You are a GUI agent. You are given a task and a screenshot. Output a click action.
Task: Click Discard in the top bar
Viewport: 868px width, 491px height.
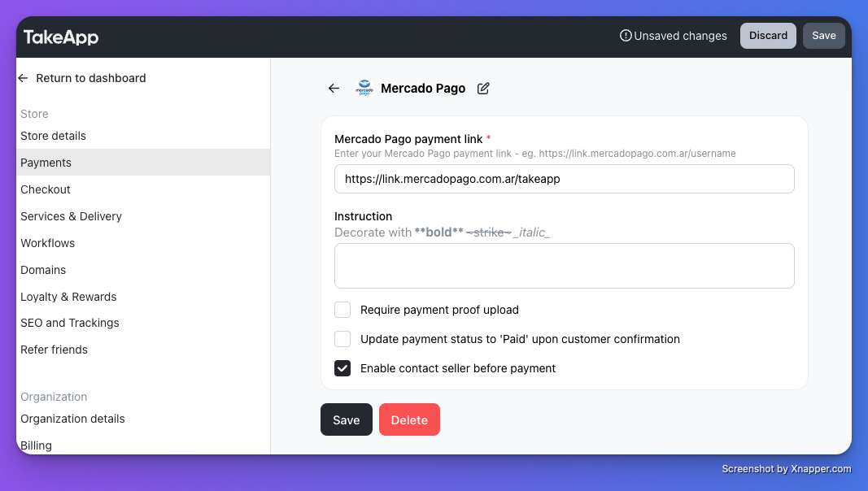[x=769, y=36]
